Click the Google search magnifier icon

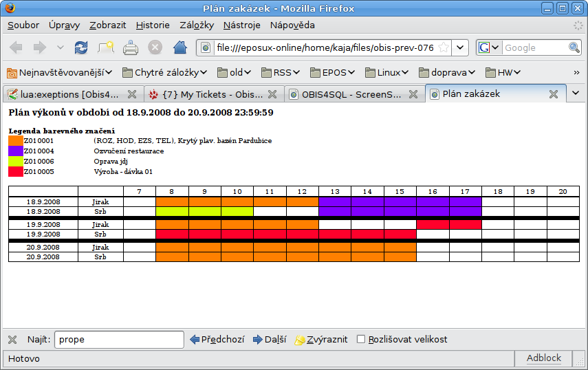[x=574, y=47]
